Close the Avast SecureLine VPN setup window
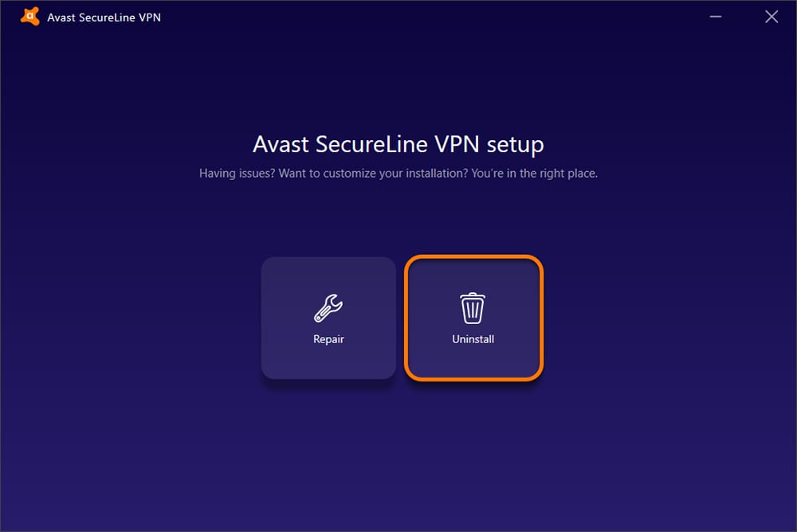The height and width of the screenshot is (532, 797). [x=771, y=17]
